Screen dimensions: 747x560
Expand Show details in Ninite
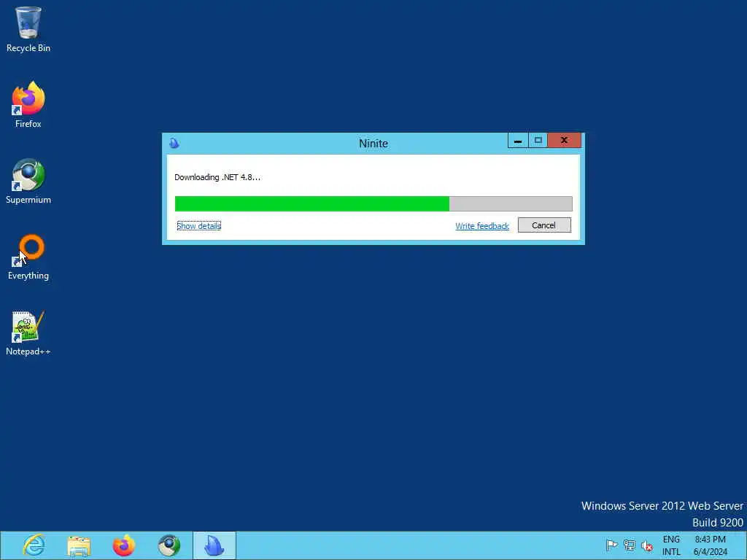[198, 226]
